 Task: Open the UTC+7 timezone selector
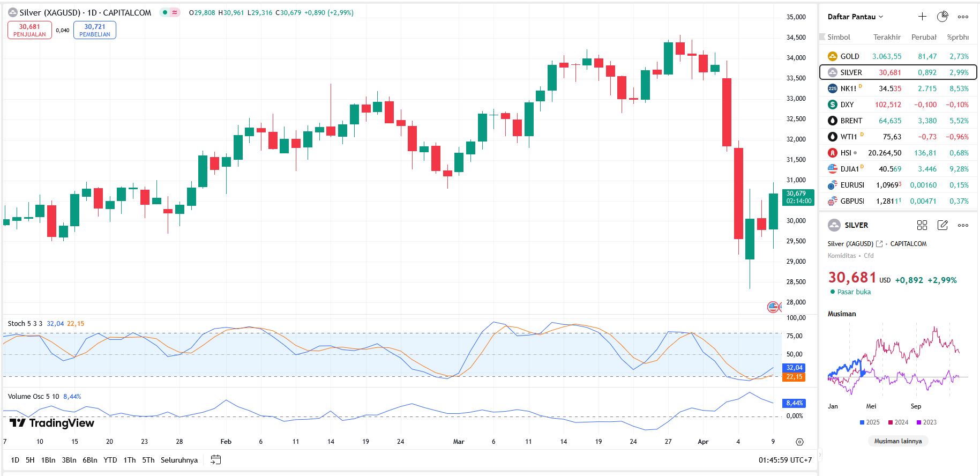785,460
